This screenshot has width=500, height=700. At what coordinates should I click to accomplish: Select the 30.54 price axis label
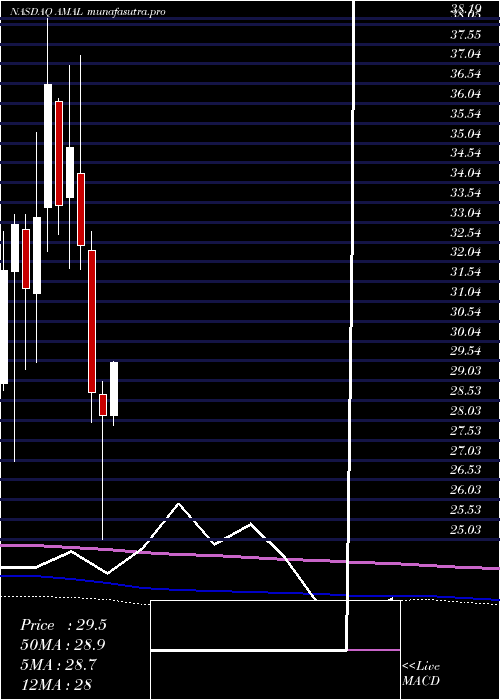(466, 312)
